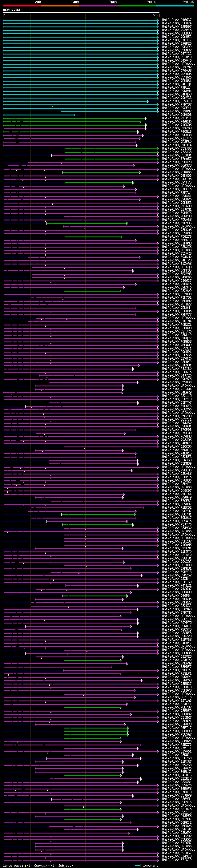Click label UniRef100_B1FGN3
Image resolution: width=197 pixels, height=868 pixels.
[177, 244]
